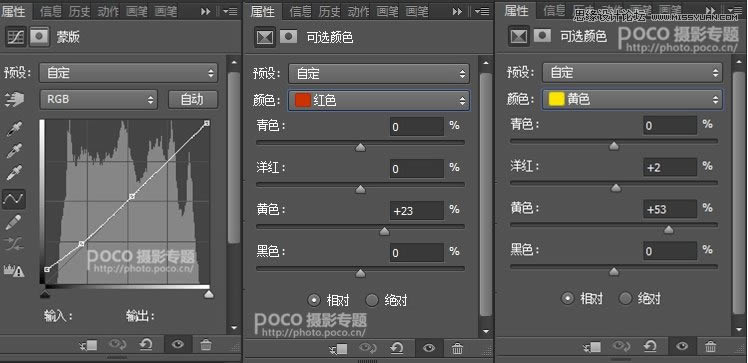This screenshot has width=748, height=363.
Task: Select the pencil draw curve tool
Action: coord(14,222)
